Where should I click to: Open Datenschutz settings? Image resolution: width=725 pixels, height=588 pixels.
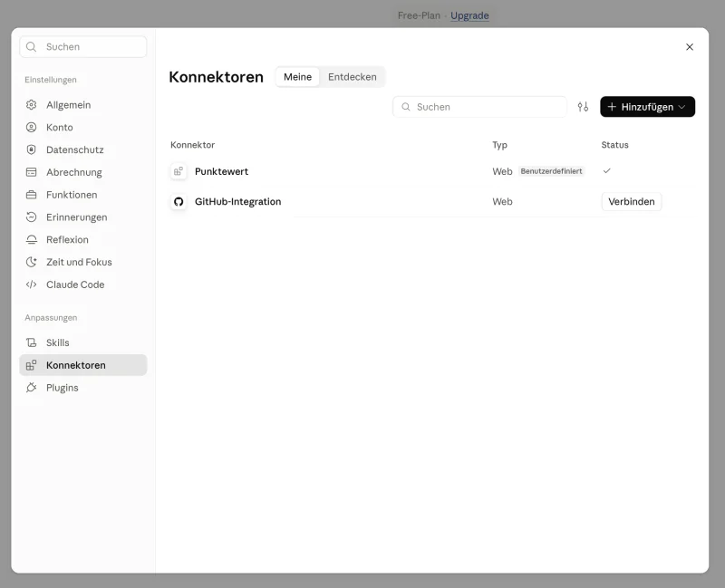click(x=83, y=149)
